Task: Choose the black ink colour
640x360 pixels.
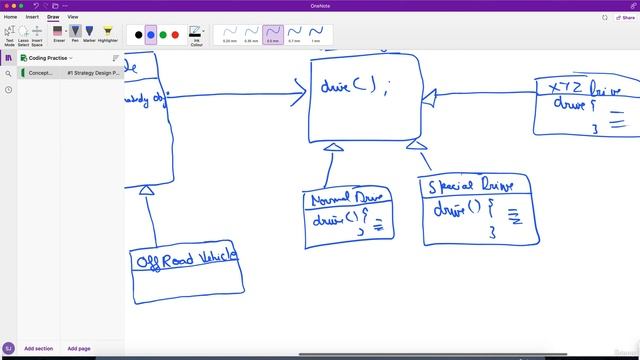Action: [x=138, y=35]
